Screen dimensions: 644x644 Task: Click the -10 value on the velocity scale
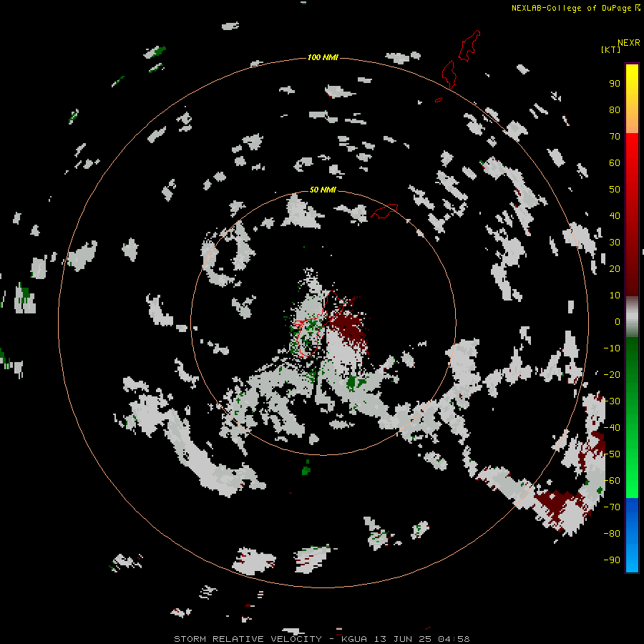[612, 348]
